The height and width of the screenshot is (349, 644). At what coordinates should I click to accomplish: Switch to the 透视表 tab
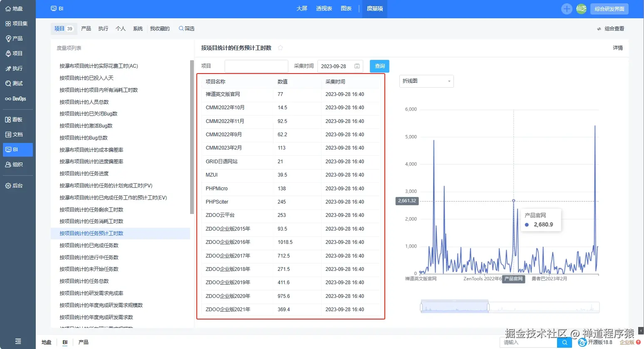coord(324,8)
